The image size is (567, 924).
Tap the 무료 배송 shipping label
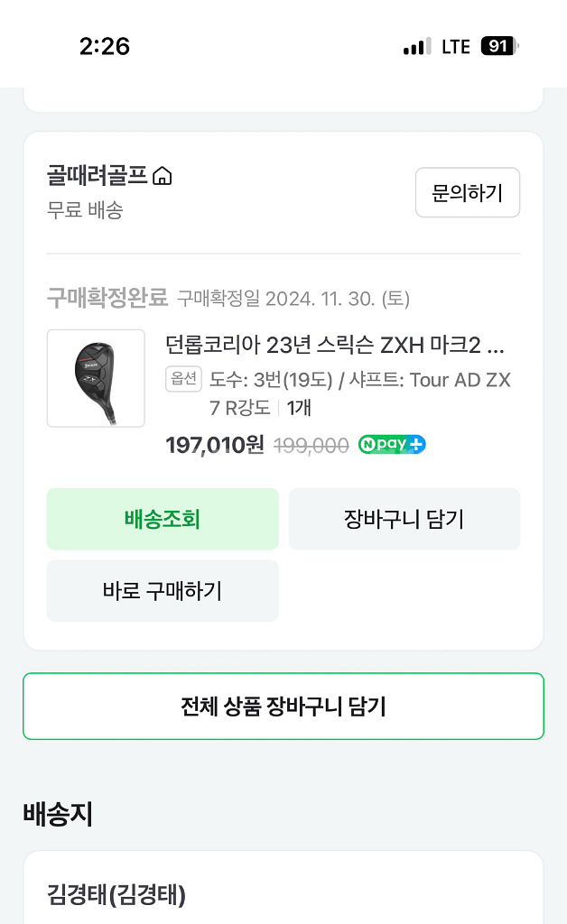(x=85, y=210)
